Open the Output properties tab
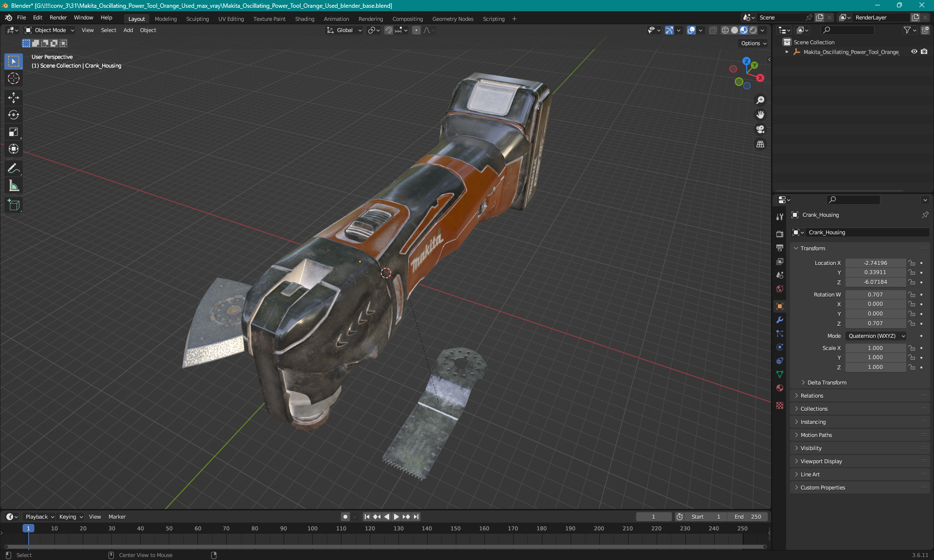 [780, 247]
